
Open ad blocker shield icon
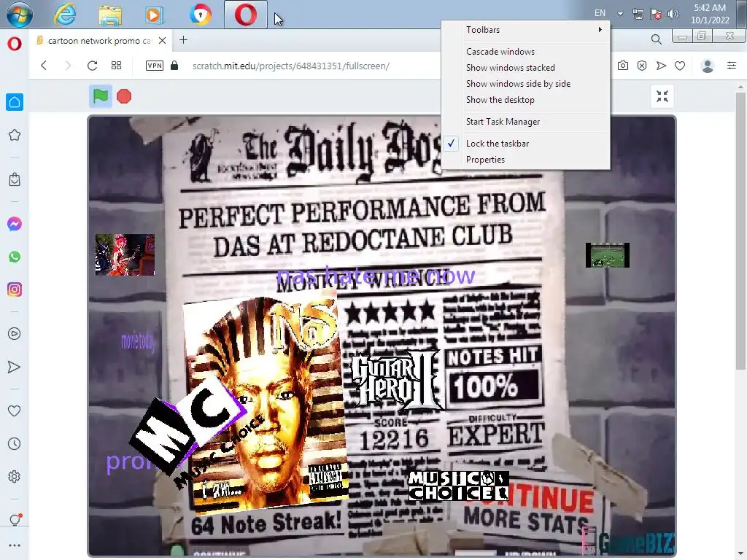pos(642,66)
